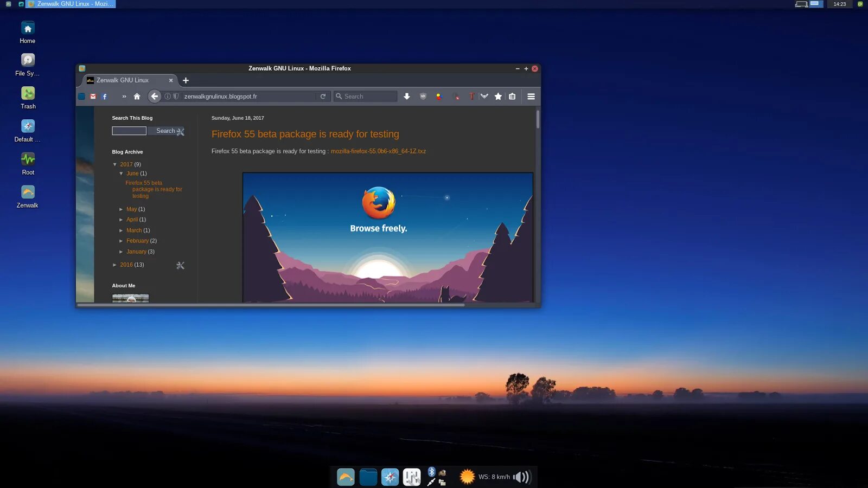Expand the March archive month
Viewport: 868px width, 488px height.
pyautogui.click(x=122, y=230)
